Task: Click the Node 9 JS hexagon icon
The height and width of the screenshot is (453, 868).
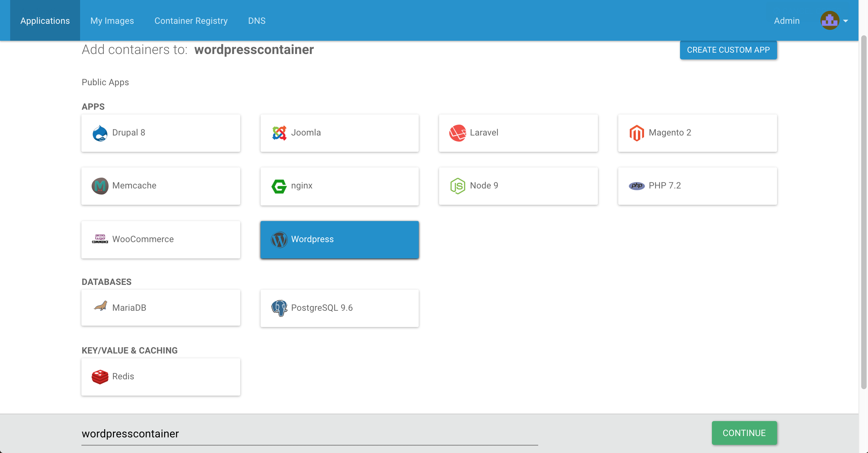Action: (457, 186)
